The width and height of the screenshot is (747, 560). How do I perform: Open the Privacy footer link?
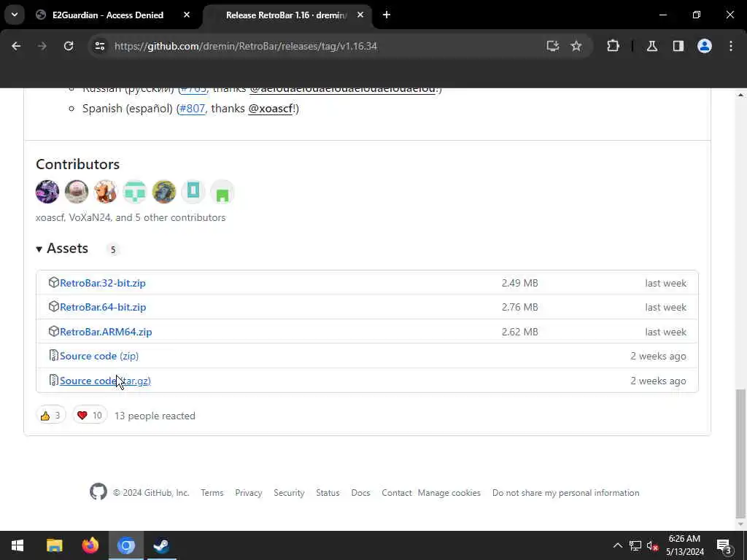point(249,493)
